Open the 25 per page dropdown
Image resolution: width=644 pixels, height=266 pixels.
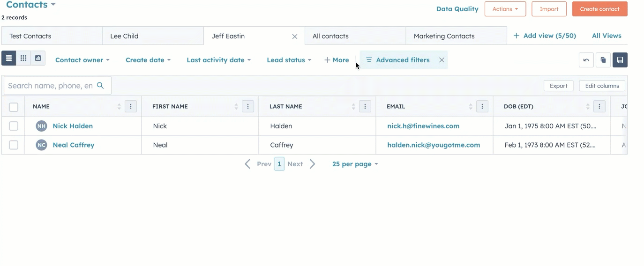[x=355, y=164]
